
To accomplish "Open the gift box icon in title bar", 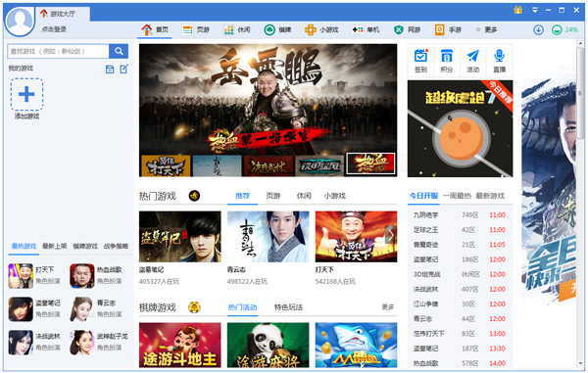I will (x=518, y=10).
